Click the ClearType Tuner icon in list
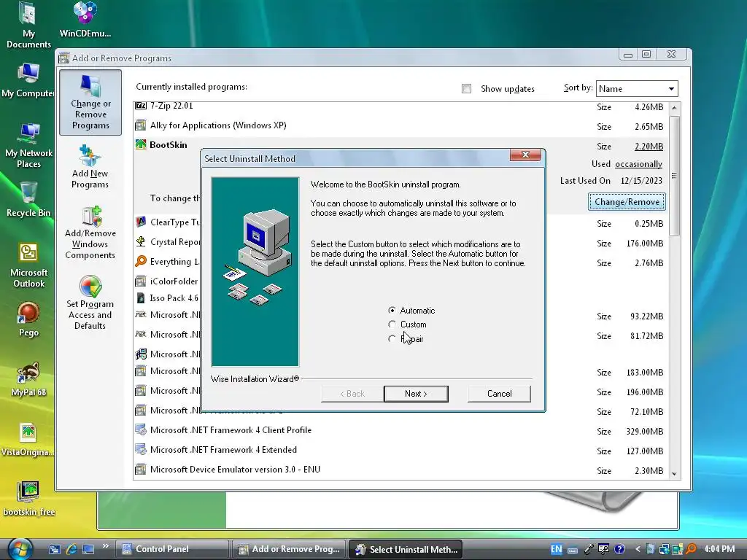 141,222
